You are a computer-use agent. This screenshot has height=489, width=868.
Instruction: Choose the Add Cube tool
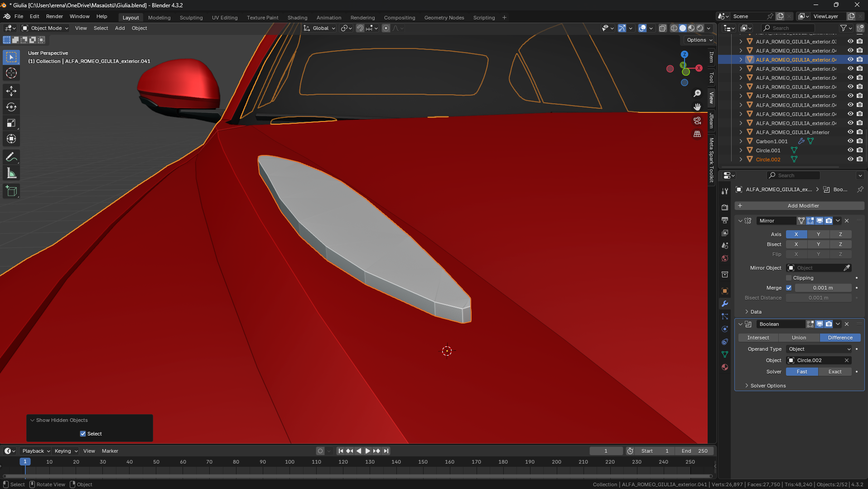pyautogui.click(x=11, y=191)
